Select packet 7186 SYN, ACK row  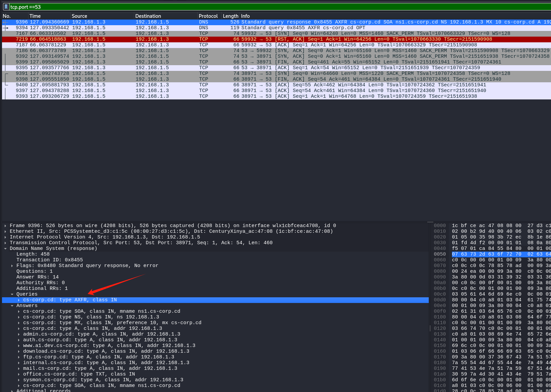click(x=276, y=51)
